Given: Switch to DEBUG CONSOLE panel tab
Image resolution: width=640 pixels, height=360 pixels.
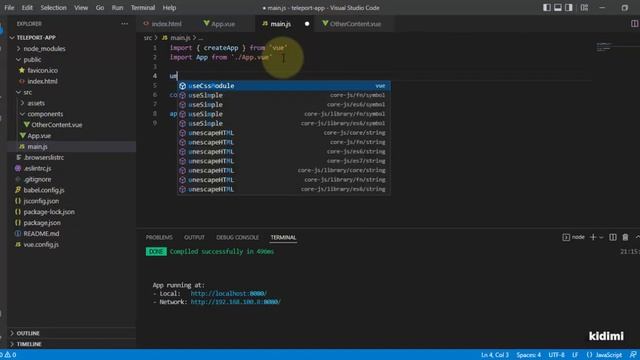Looking at the screenshot, I should (x=238, y=237).
